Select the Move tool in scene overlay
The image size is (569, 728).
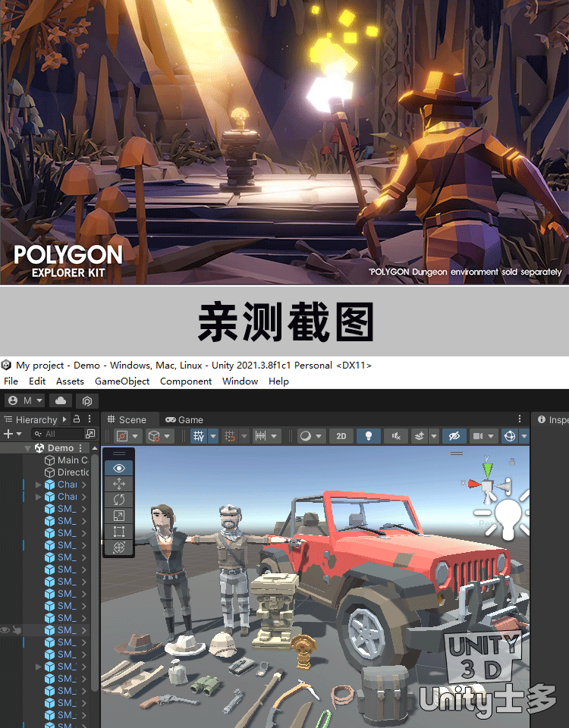coord(118,484)
